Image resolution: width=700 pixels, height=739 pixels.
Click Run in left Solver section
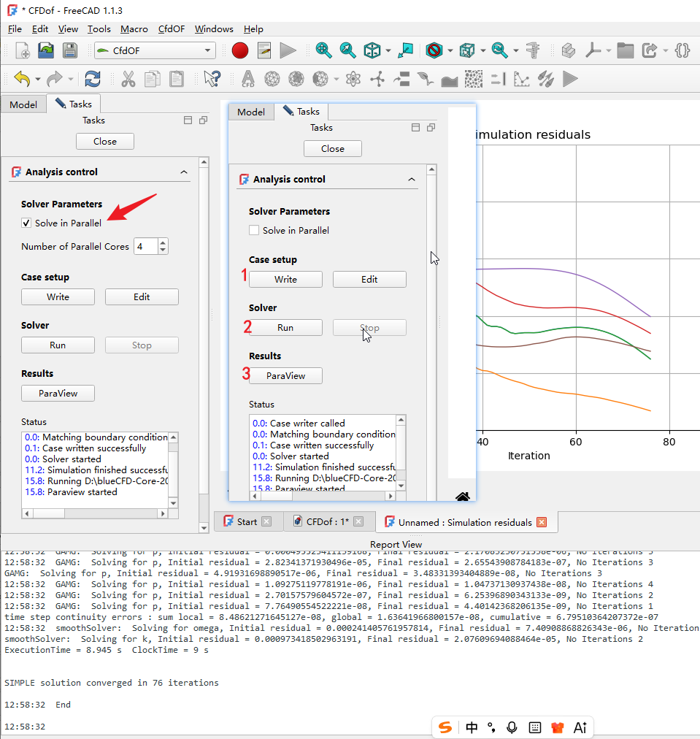click(58, 345)
